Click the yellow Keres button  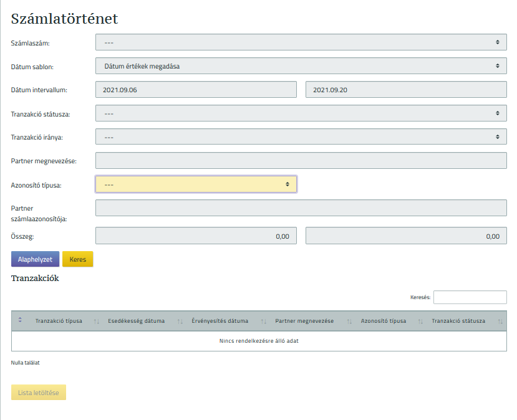78,259
